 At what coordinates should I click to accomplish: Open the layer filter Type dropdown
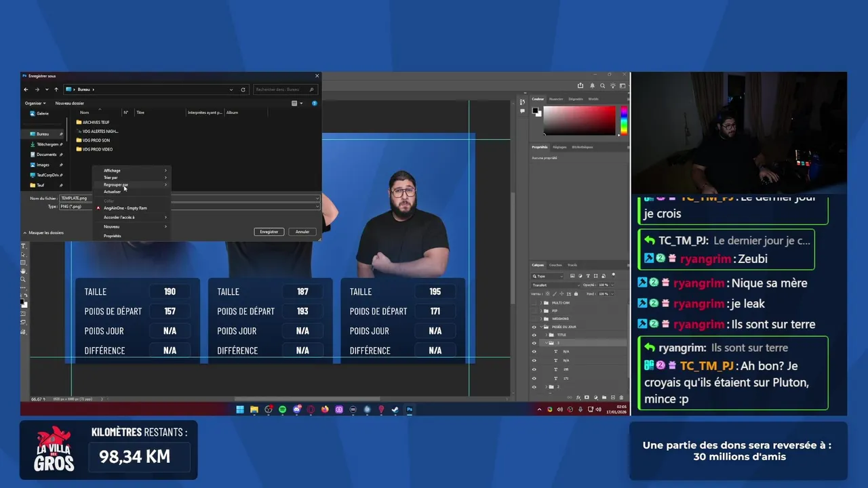tap(548, 277)
